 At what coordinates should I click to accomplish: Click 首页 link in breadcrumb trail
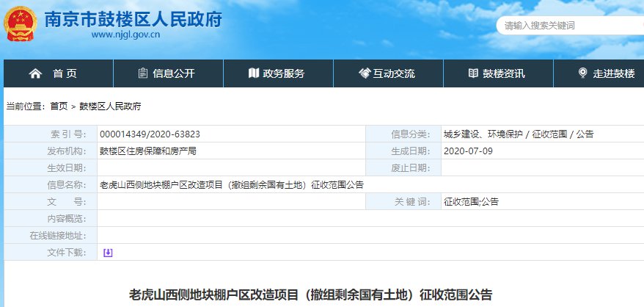(59, 106)
